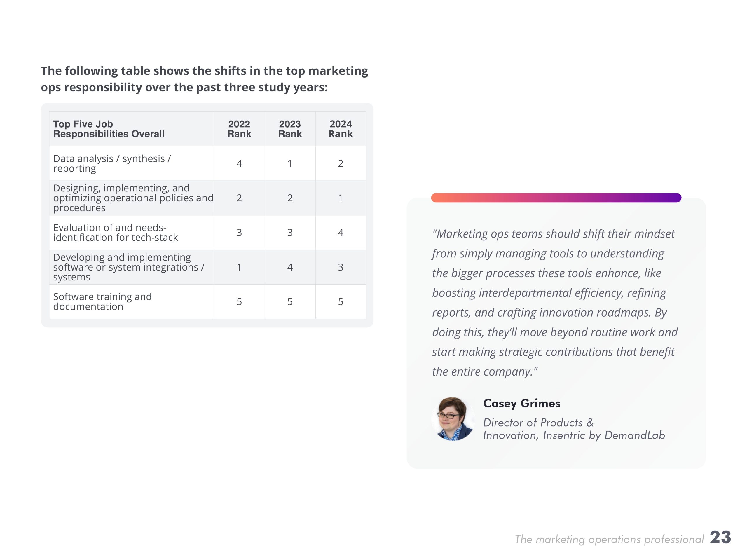The image size is (747, 560).
Task: Click the "The following table shows" heading
Action: [x=204, y=79]
